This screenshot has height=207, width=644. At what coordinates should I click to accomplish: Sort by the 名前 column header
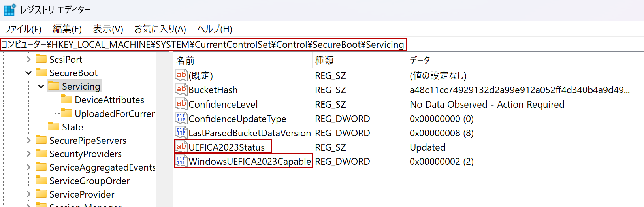[x=185, y=60]
